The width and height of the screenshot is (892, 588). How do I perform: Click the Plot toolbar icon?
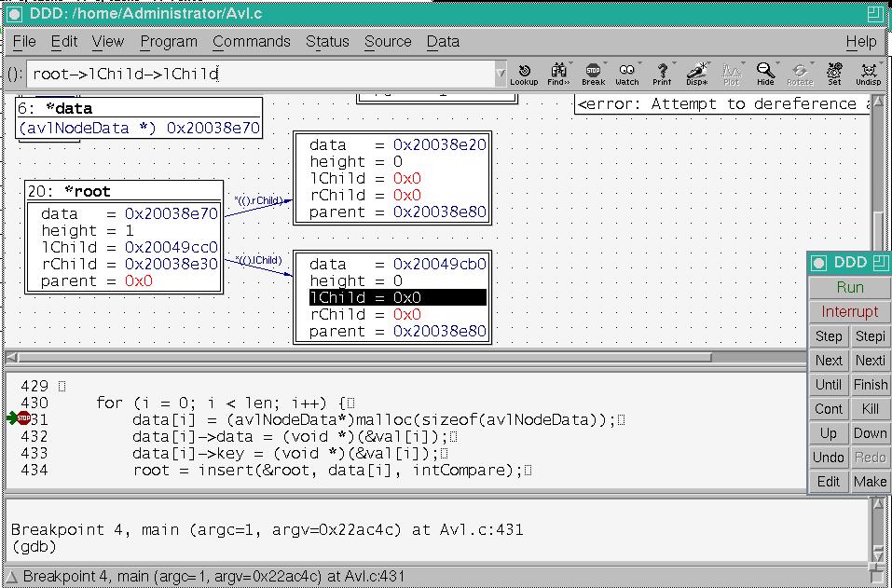pyautogui.click(x=731, y=74)
